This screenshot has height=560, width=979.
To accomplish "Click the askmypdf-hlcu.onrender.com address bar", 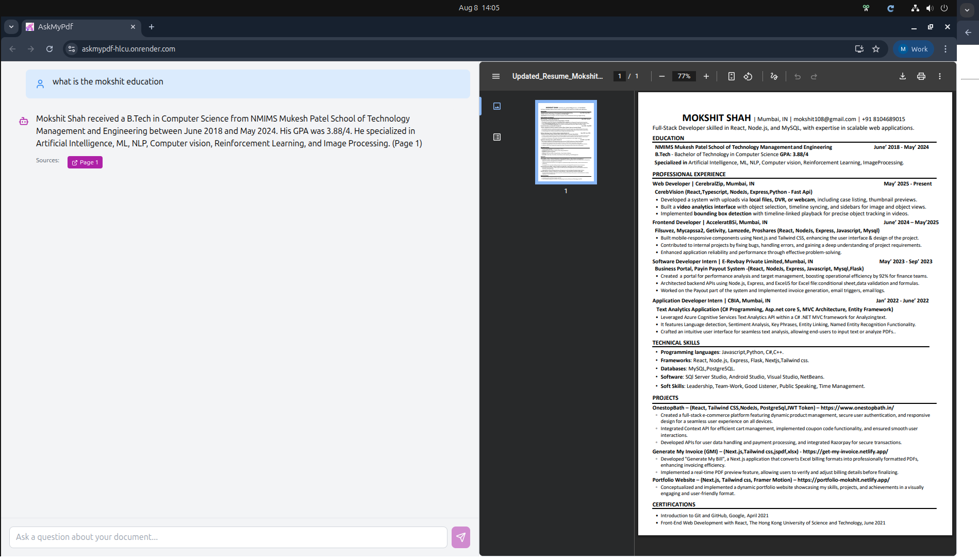I will click(128, 49).
